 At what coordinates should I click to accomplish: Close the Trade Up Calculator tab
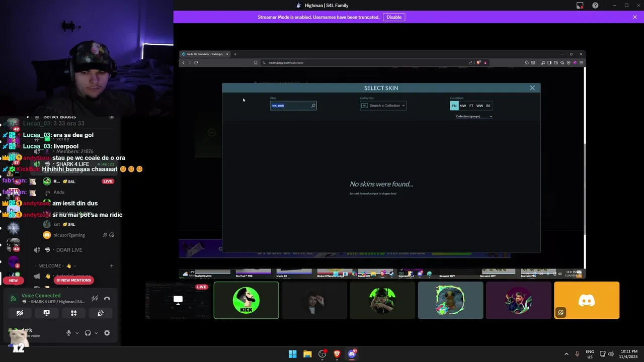227,54
